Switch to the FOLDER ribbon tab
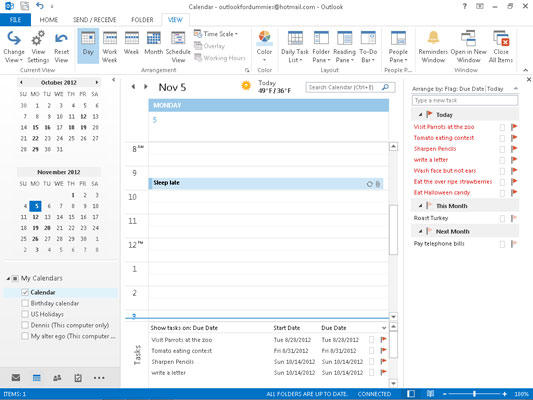Viewport: 533px width, 400px height. click(142, 20)
